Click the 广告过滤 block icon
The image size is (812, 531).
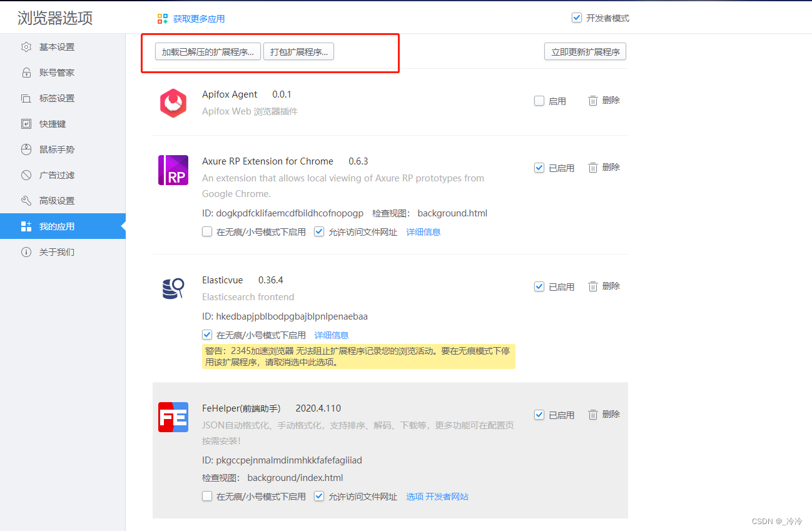(26, 174)
